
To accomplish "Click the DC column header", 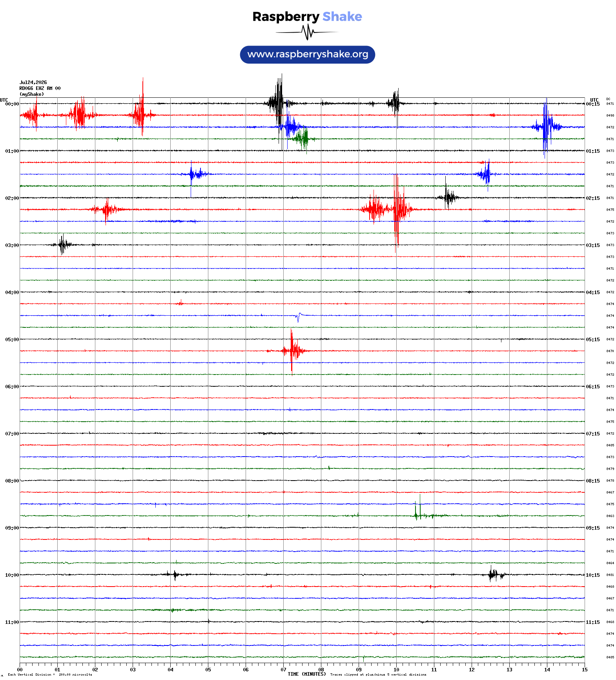I will click(x=608, y=99).
